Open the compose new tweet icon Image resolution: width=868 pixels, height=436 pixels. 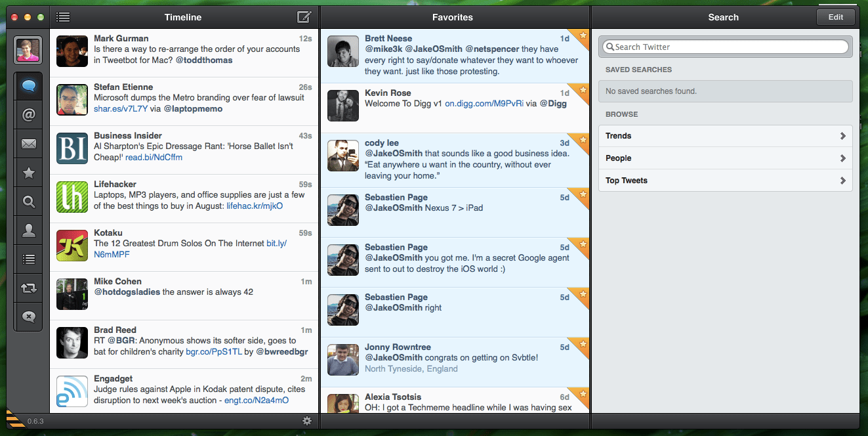point(302,17)
